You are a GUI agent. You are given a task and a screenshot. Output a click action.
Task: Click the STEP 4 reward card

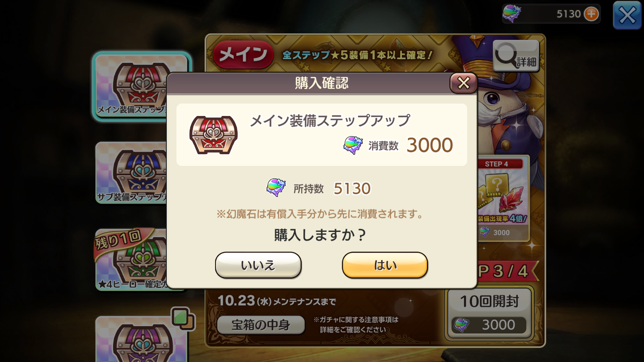[503, 199]
